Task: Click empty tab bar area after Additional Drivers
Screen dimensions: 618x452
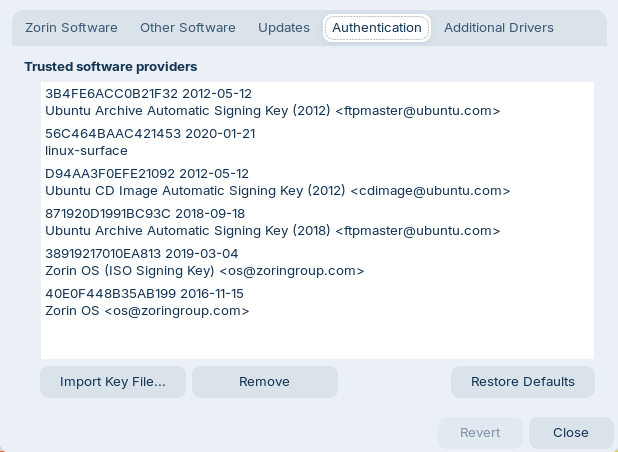Action: point(585,28)
